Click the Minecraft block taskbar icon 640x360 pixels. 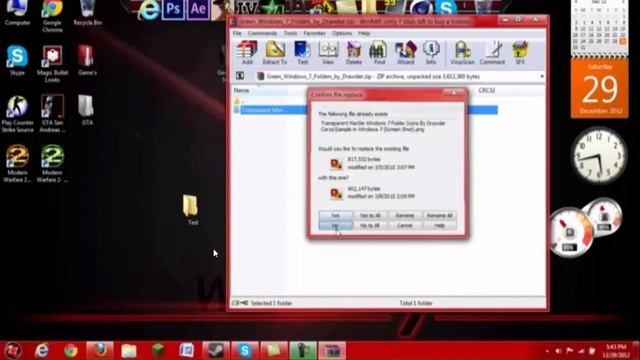click(158, 351)
